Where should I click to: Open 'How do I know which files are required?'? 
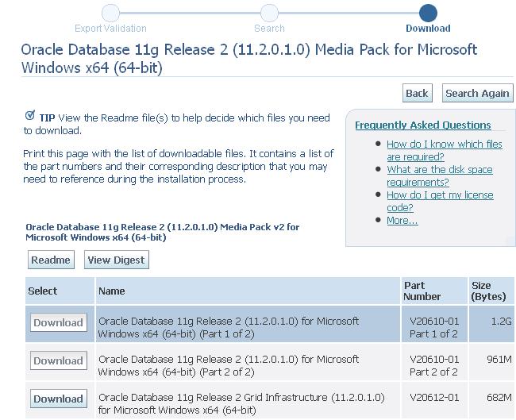pos(445,150)
